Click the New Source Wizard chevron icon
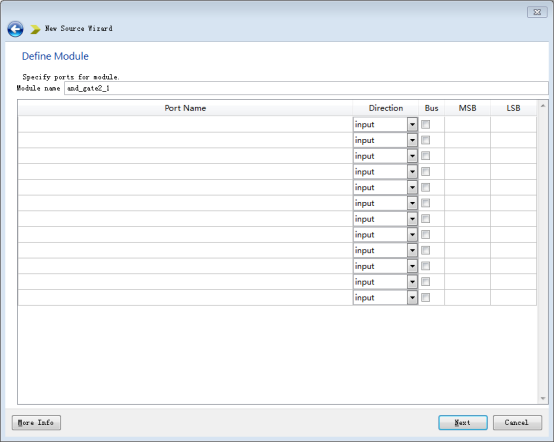The height and width of the screenshot is (443, 554). [35, 29]
